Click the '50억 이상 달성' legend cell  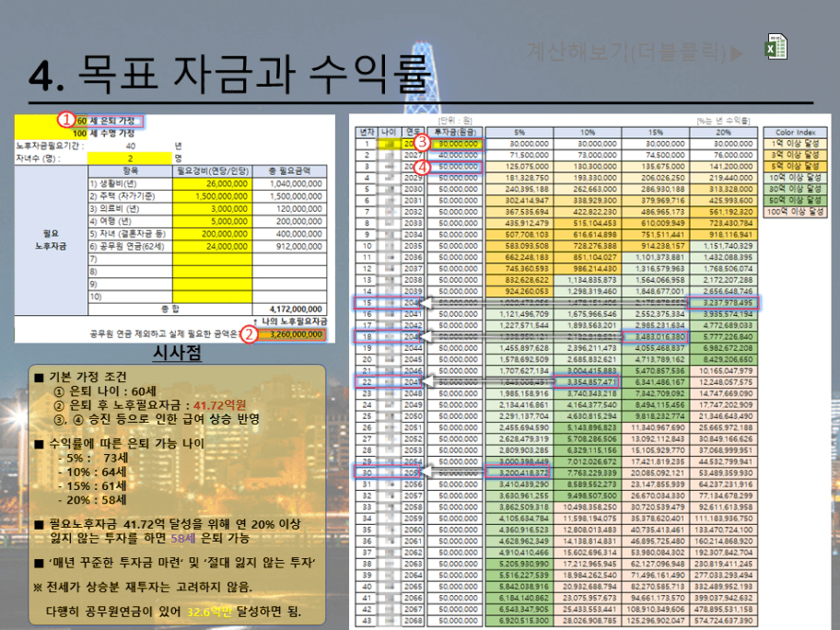click(x=795, y=201)
